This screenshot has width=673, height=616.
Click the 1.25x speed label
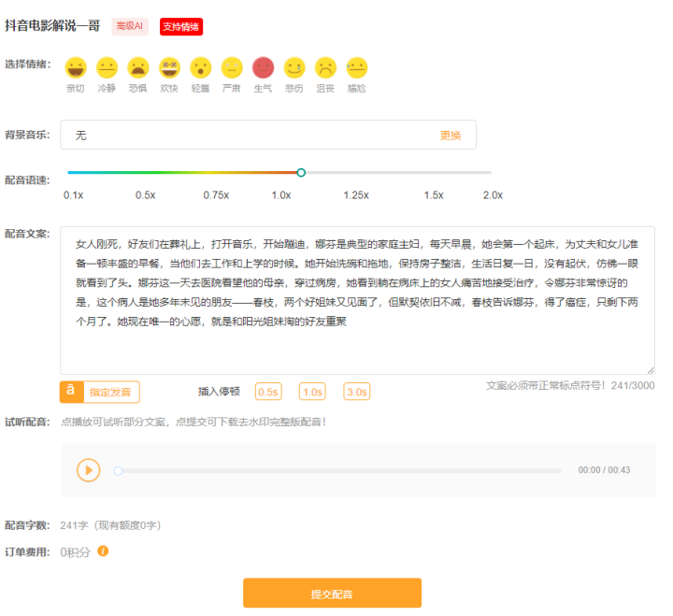(x=356, y=195)
